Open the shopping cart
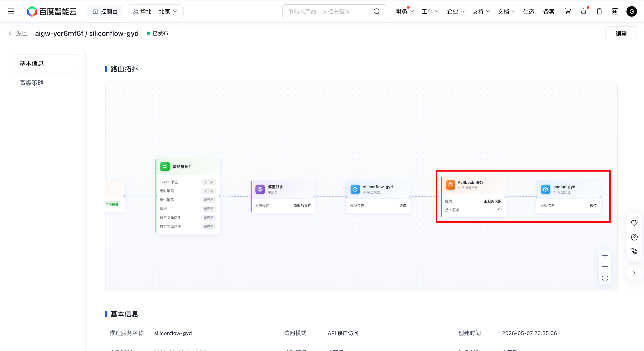644x351 pixels. pyautogui.click(x=568, y=12)
